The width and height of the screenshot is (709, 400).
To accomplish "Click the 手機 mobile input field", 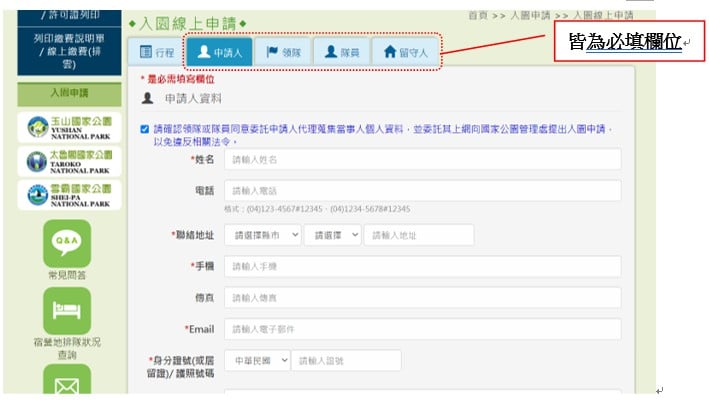I will [x=422, y=266].
